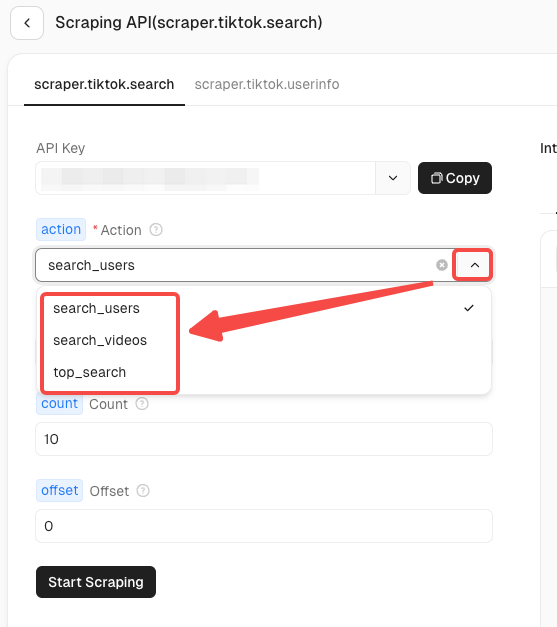Click the blurred API Key field

pyautogui.click(x=206, y=178)
